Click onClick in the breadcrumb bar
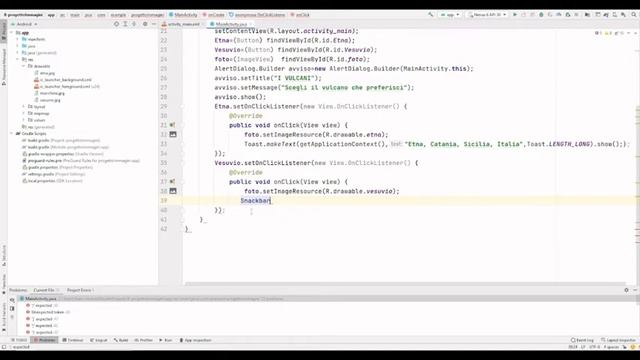Screen dimensions: 640x360 click(x=300, y=15)
